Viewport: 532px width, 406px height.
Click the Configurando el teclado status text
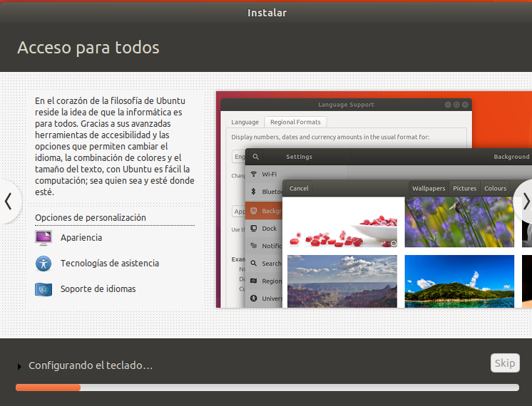coord(91,365)
